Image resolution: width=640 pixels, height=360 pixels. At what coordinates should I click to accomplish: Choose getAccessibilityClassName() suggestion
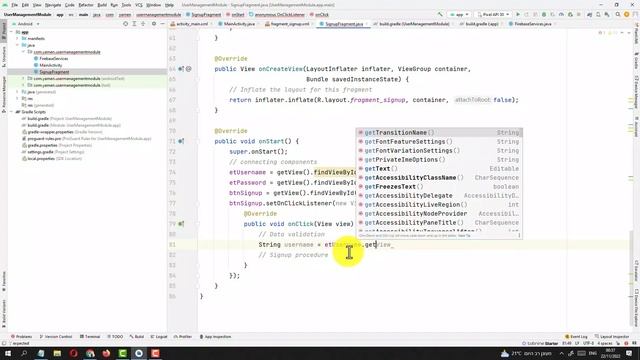point(439,178)
